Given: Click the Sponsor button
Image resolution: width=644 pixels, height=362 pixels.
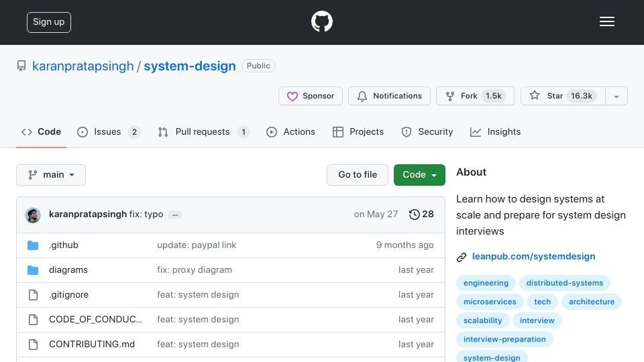Looking at the screenshot, I should [x=311, y=96].
